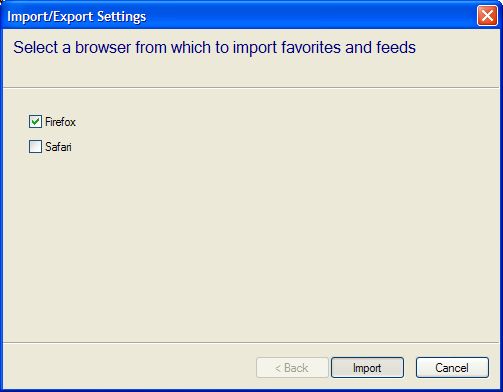Click the word 'Settings' in the window title
The height and width of the screenshot is (392, 503).
[121, 17]
